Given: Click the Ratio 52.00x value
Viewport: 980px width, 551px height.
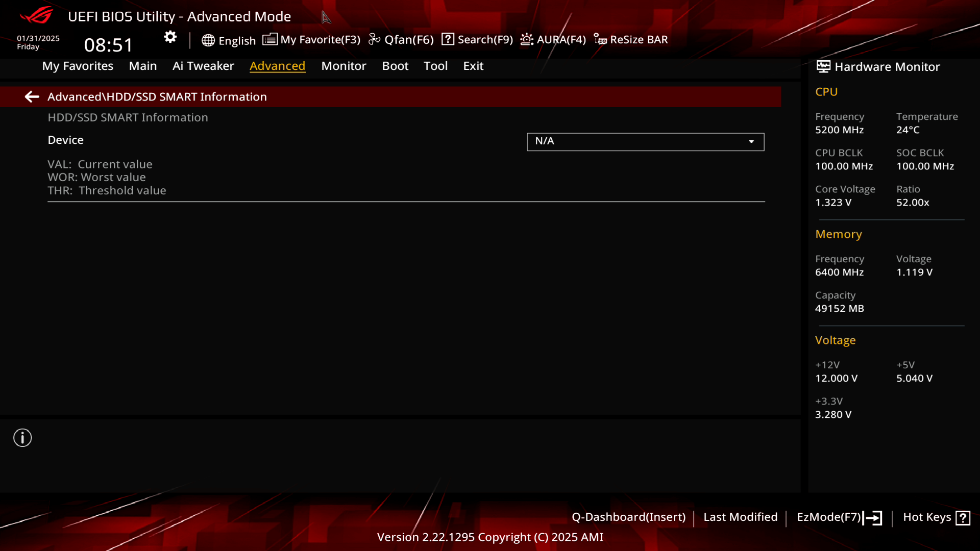Looking at the screenshot, I should [913, 202].
